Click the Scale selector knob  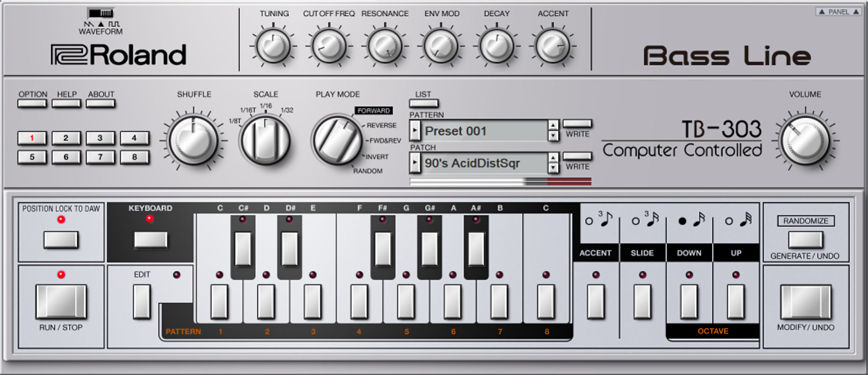point(265,140)
